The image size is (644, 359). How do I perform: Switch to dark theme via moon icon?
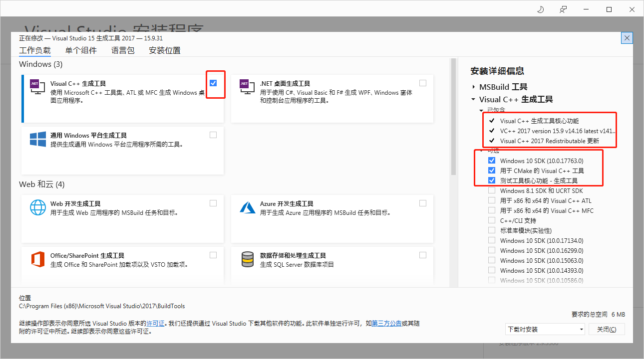(x=540, y=9)
